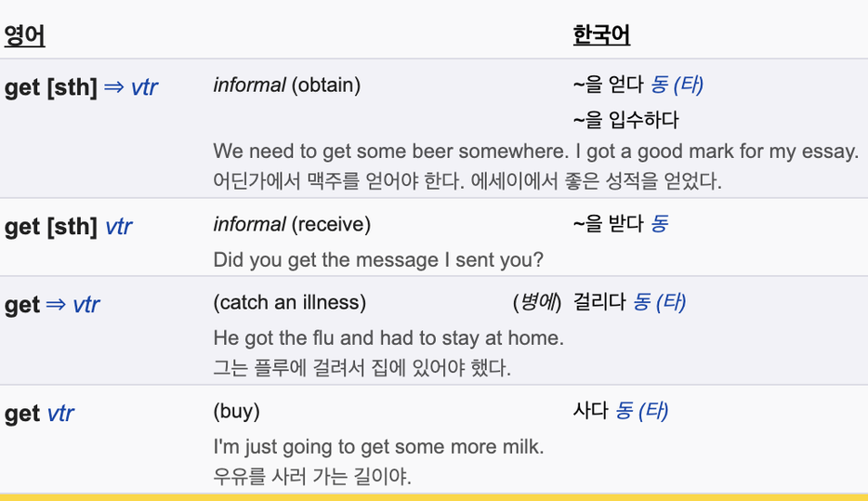Click the Korean sentence 우유를 사러 가는 길이야

click(x=312, y=476)
